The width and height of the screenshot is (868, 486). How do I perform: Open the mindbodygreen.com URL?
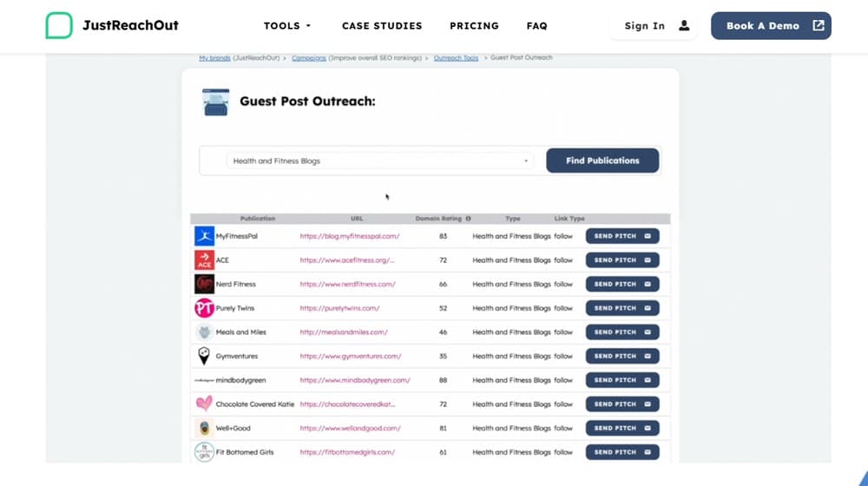click(355, 380)
